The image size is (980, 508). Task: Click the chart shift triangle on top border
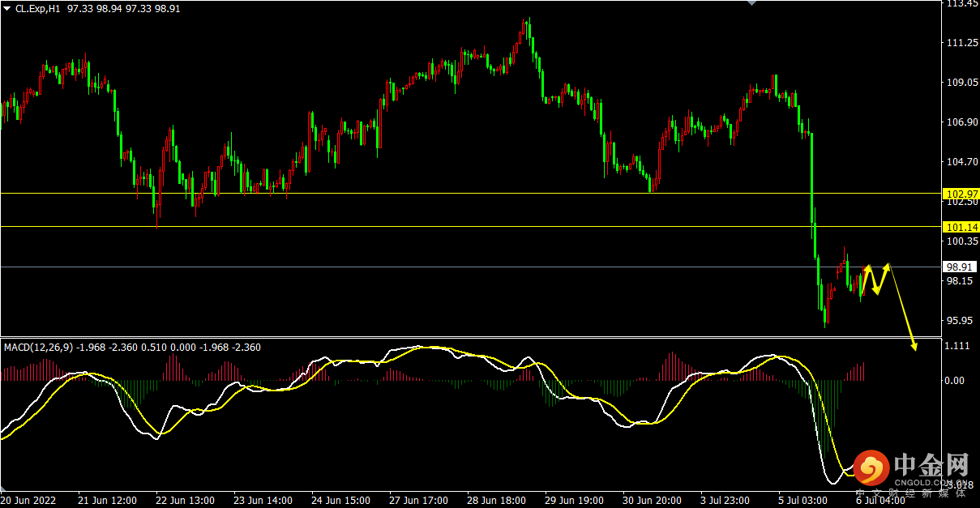751,3
